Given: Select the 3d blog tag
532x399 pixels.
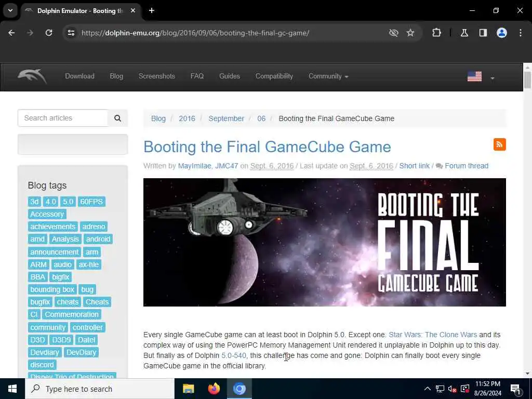Looking at the screenshot, I should click(35, 202).
